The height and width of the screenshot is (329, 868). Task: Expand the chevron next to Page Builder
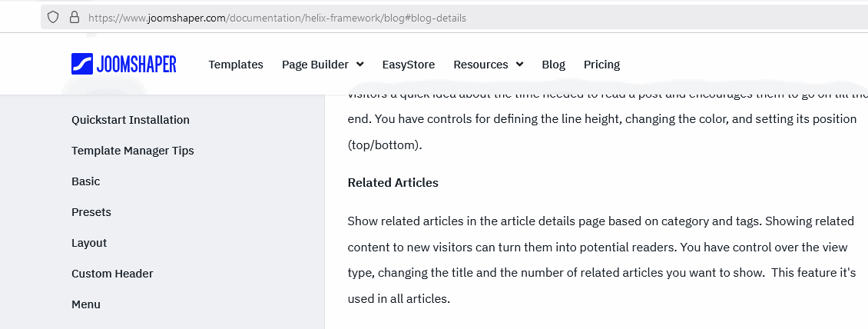[x=360, y=65]
